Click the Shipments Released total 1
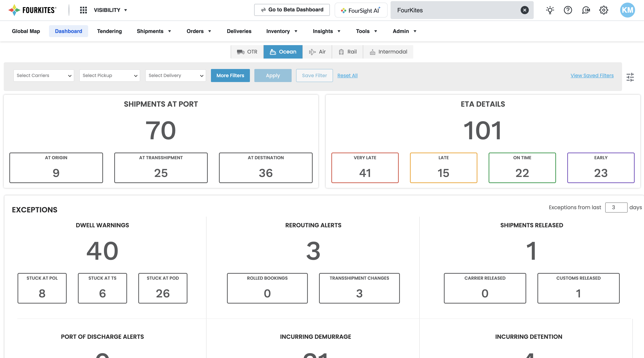 click(531, 251)
